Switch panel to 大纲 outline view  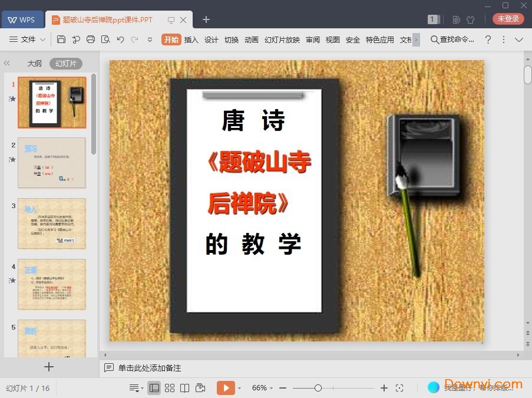pyautogui.click(x=34, y=64)
